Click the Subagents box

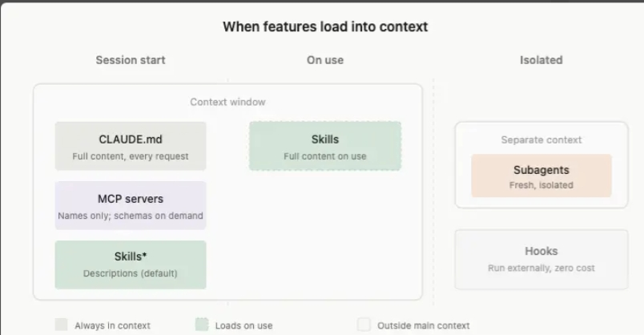coord(541,176)
